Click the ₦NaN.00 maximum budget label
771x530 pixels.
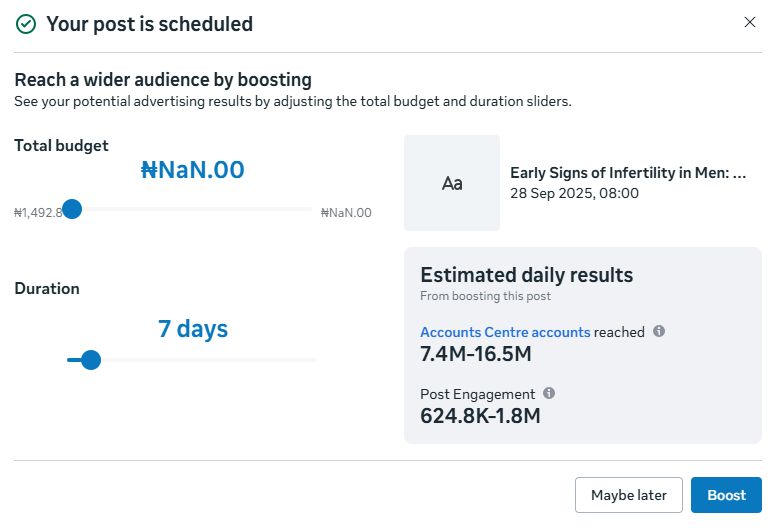coord(346,213)
